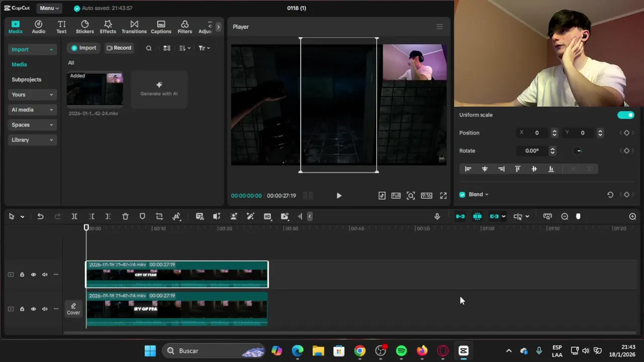Click the Record button

119,48
